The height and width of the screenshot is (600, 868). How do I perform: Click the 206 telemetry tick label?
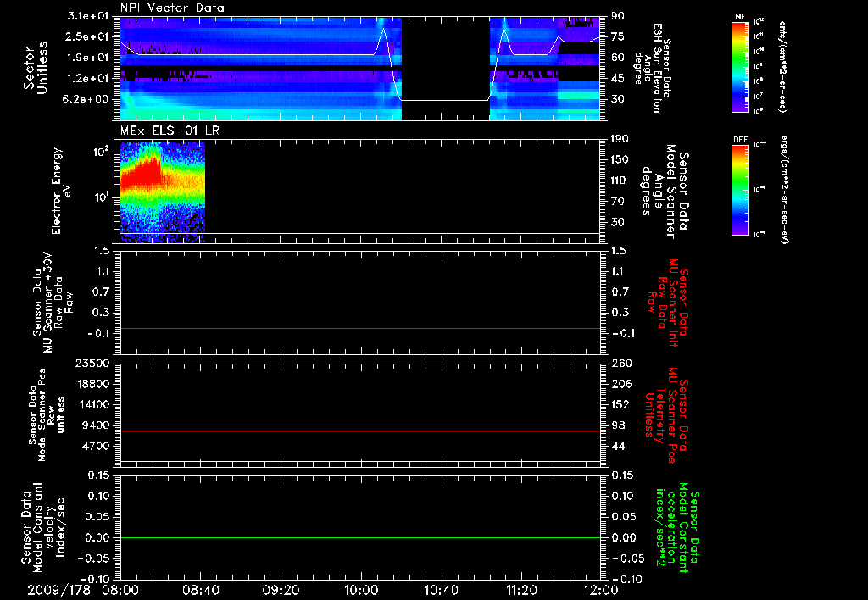(x=620, y=384)
